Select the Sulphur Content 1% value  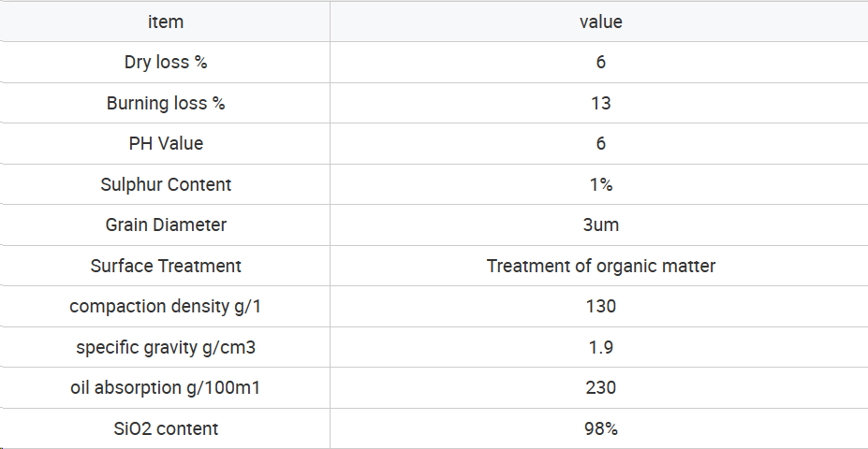[x=600, y=184]
